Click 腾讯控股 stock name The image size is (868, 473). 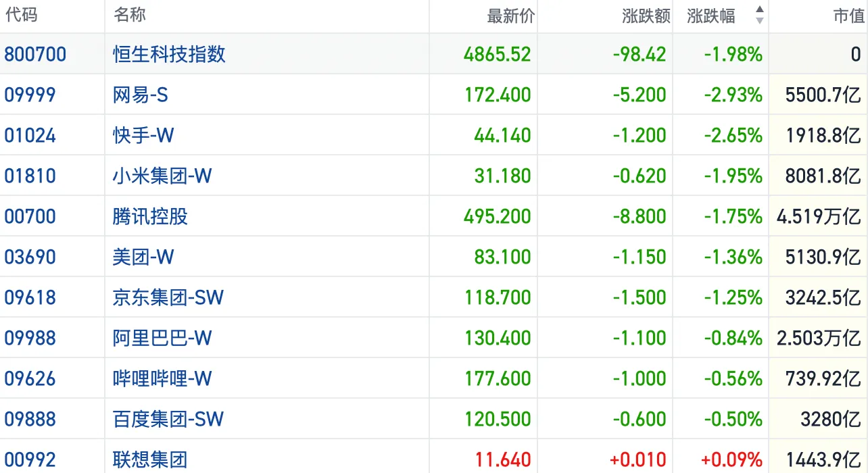(150, 216)
